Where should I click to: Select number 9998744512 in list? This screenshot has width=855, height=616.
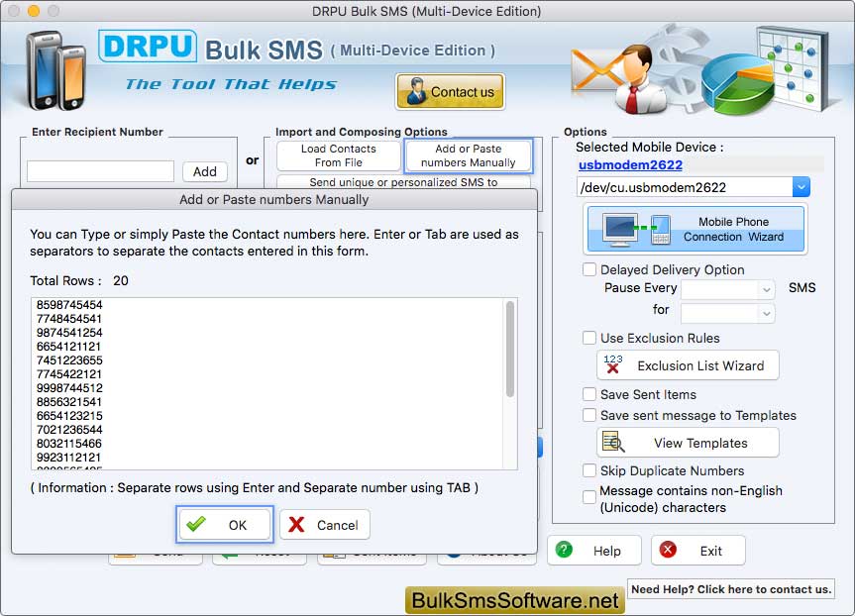[x=69, y=388]
